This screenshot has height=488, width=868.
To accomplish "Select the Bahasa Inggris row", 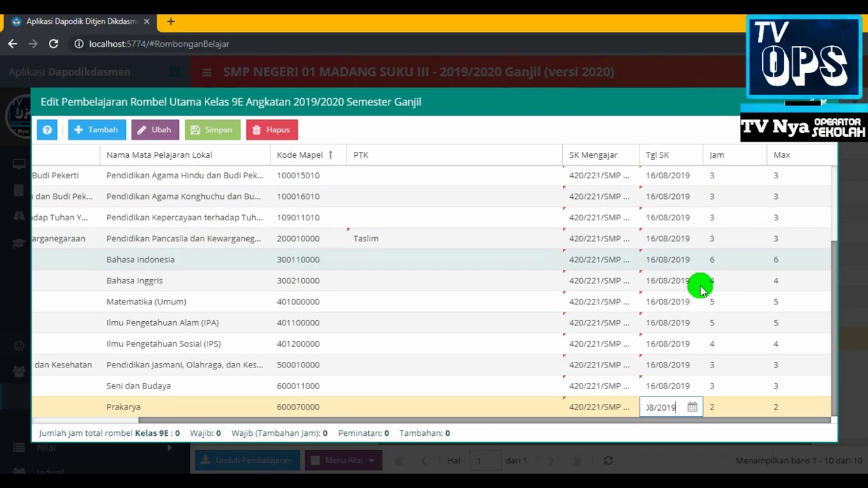I will 431,281.
